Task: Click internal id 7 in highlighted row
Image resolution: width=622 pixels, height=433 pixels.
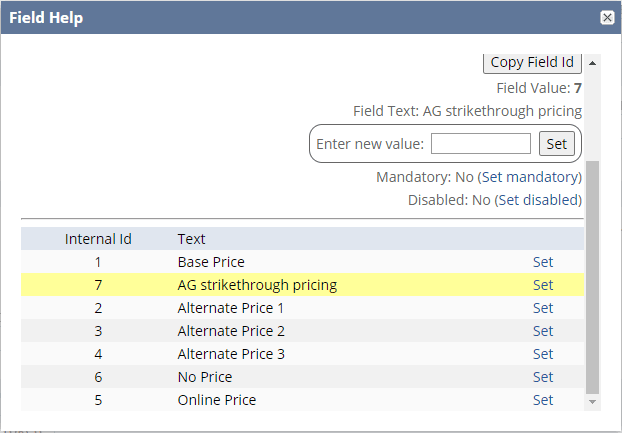Action: (98, 285)
